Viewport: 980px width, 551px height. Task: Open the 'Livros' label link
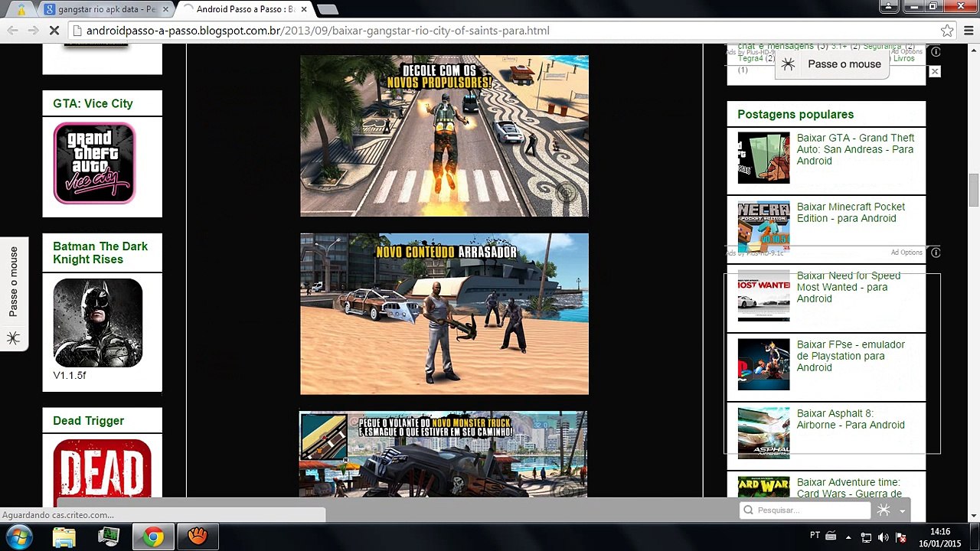click(903, 58)
